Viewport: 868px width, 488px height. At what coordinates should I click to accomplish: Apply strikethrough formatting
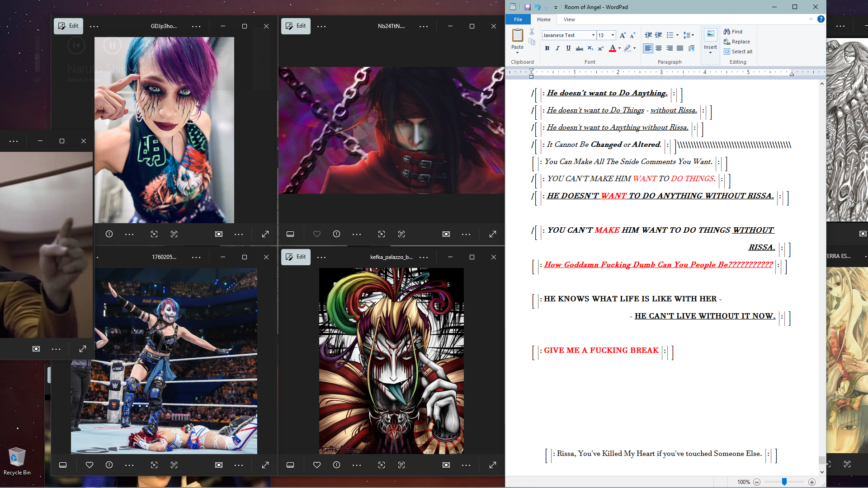579,48
